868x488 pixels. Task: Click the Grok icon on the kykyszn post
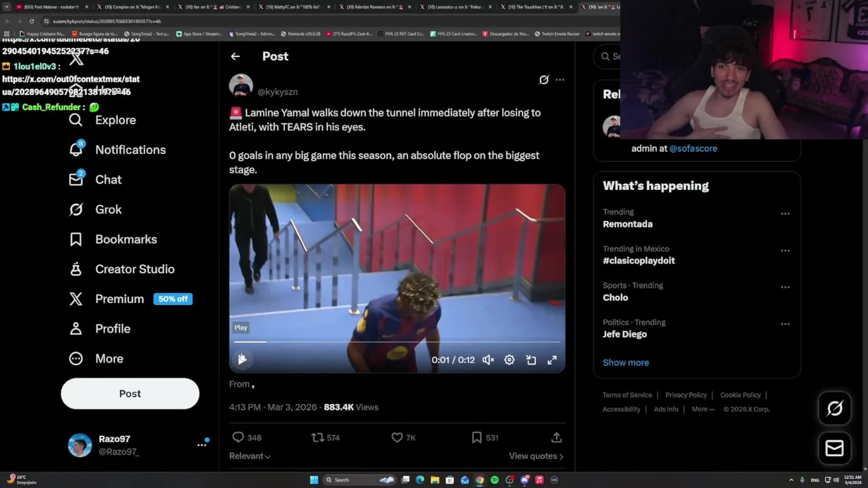[544, 80]
